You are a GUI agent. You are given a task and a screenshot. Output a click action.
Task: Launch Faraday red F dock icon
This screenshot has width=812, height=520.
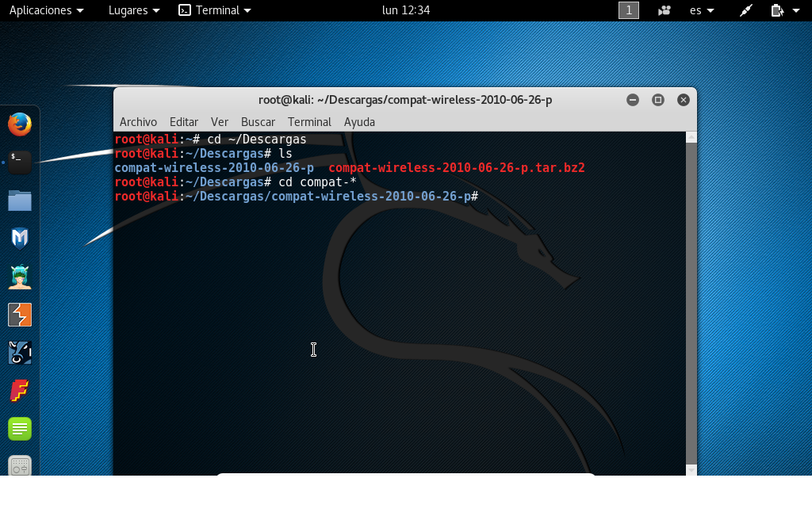click(20, 391)
